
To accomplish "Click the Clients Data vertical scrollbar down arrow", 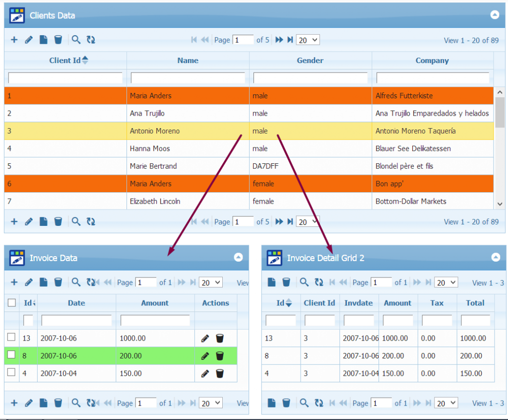I will click(x=500, y=204).
